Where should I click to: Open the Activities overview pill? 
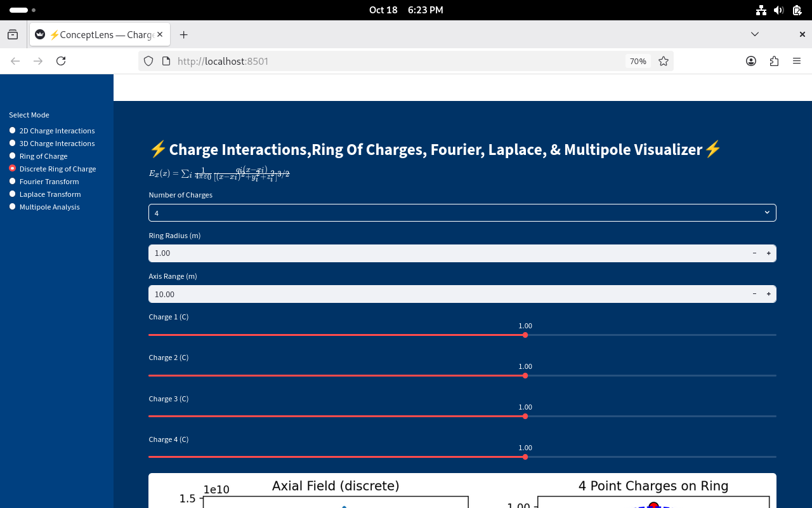22,10
